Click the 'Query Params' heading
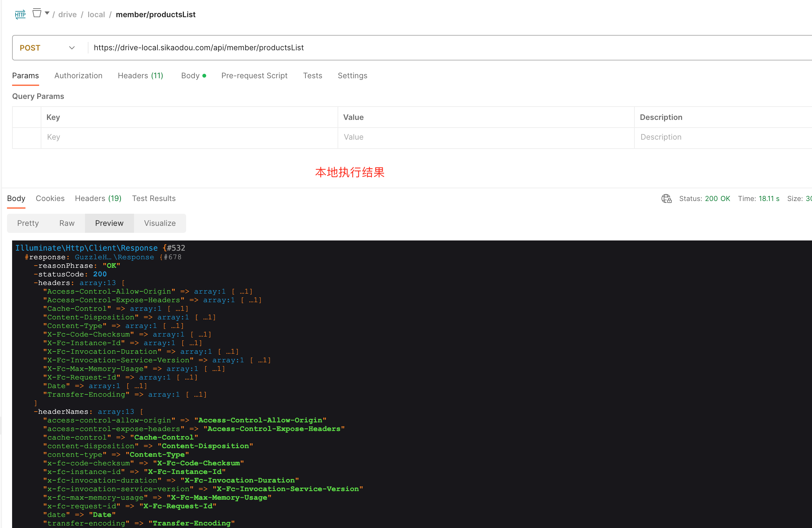The image size is (812, 528). (x=38, y=96)
